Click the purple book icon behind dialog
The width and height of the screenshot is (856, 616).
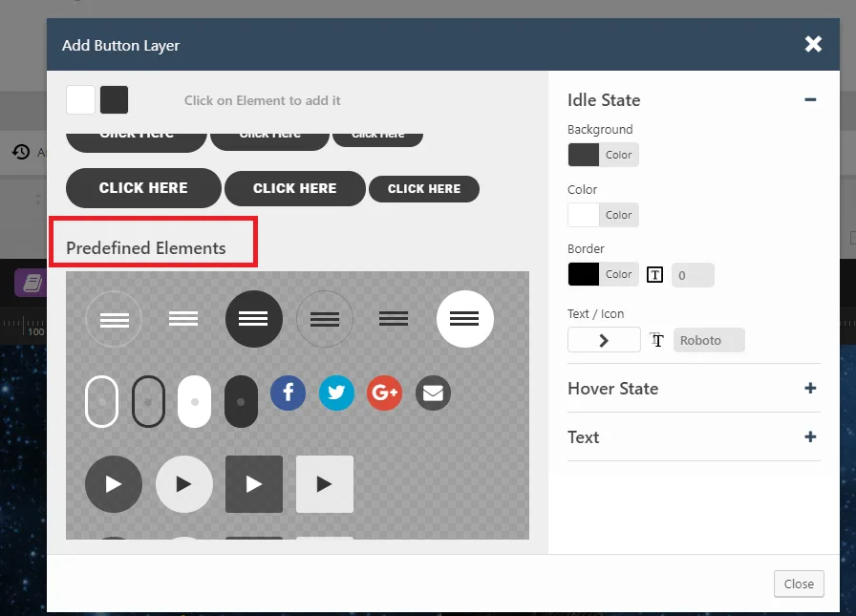click(31, 284)
